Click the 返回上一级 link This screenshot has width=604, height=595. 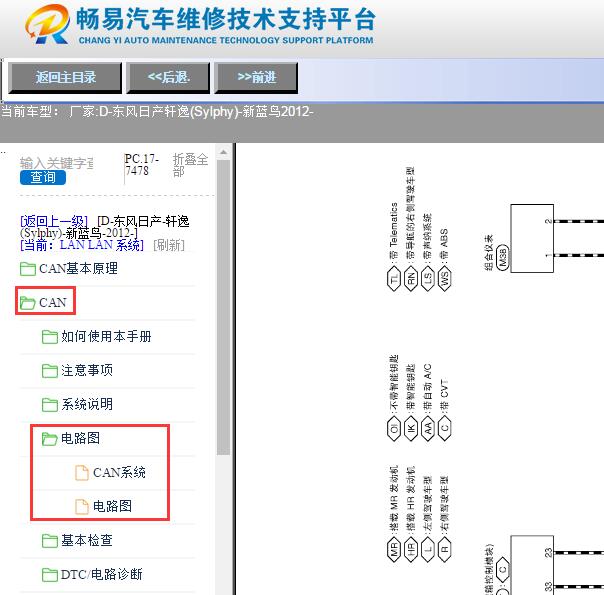point(54,221)
